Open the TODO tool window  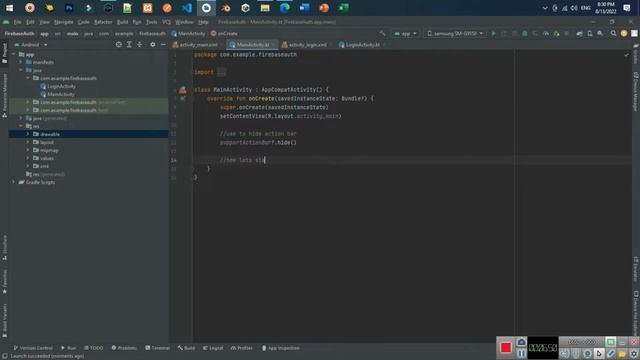click(x=94, y=348)
